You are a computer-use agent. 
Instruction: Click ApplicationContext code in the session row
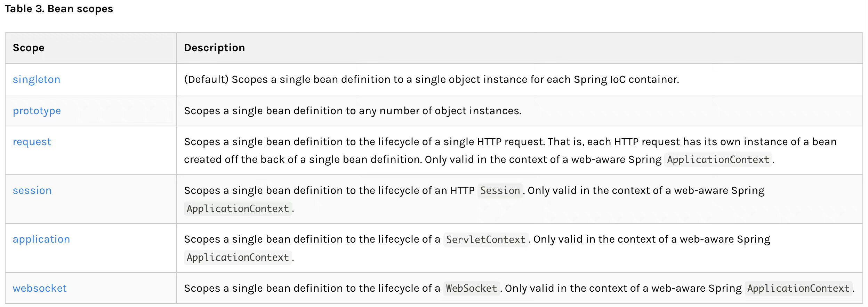click(238, 209)
